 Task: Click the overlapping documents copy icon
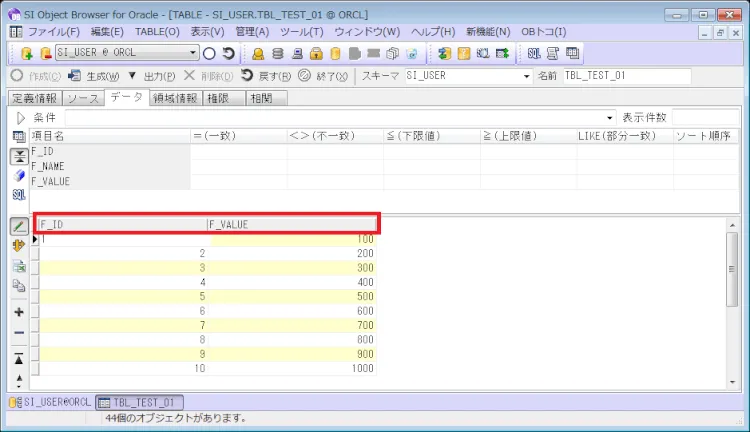[392, 53]
